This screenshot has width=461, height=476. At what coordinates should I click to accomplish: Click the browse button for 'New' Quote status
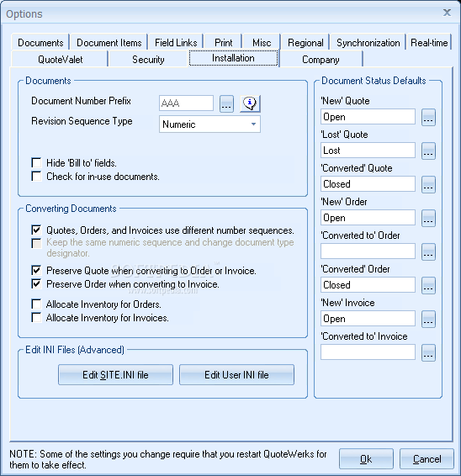tap(428, 117)
